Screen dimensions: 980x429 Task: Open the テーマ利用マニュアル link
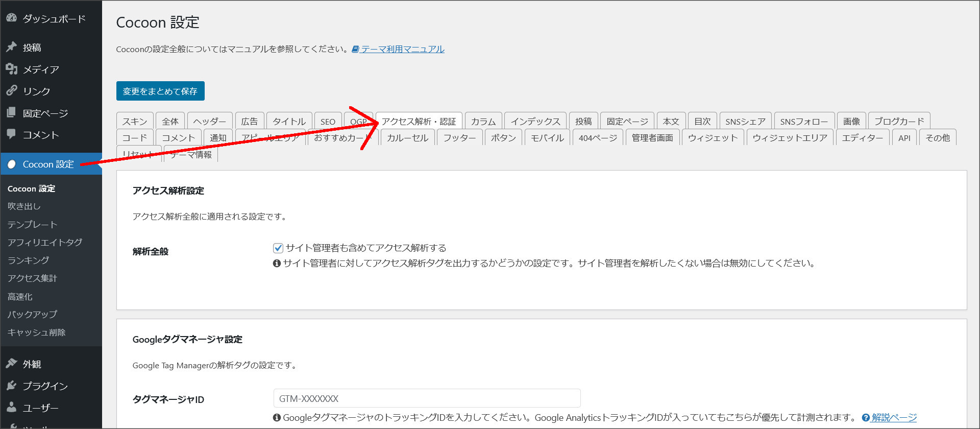(403, 49)
